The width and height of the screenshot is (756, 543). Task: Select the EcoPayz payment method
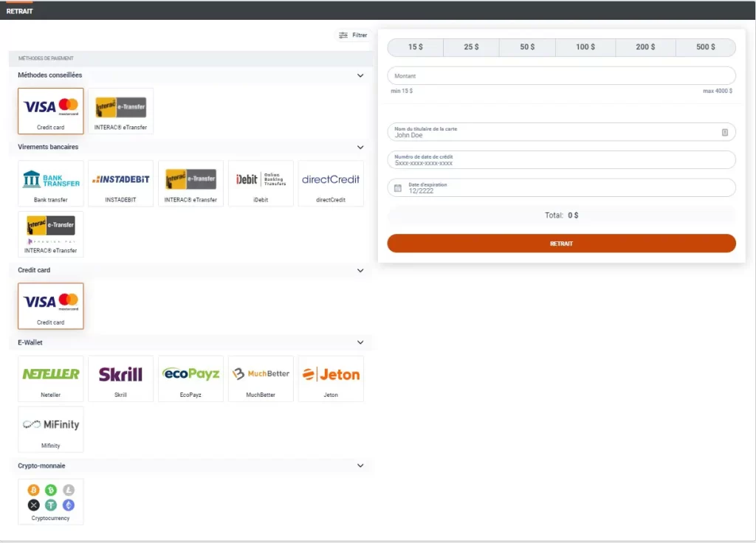[x=190, y=378]
